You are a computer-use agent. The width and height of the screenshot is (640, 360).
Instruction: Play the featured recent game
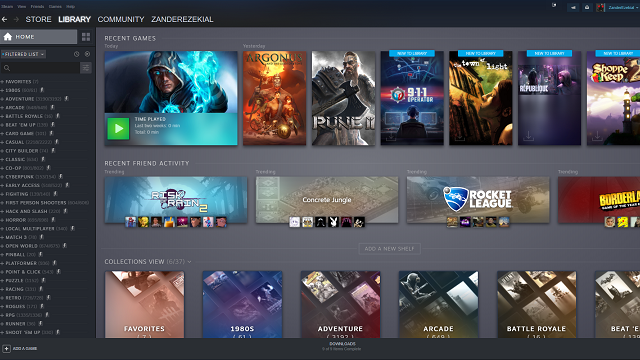118,129
